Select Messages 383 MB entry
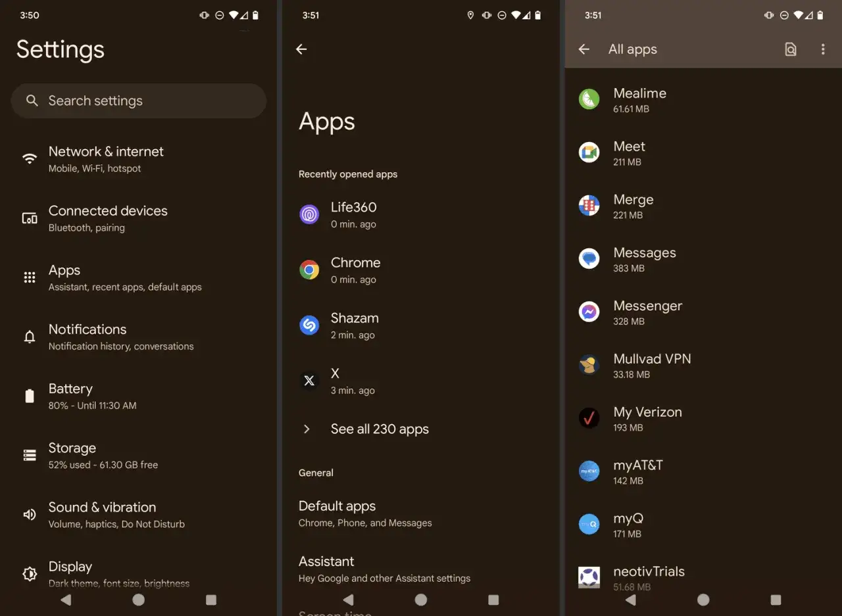Image resolution: width=842 pixels, height=616 pixels. pos(703,258)
